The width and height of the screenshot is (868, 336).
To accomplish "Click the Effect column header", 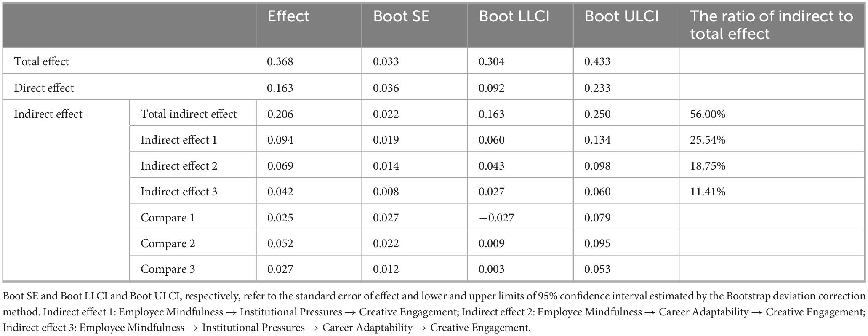I will [x=288, y=17].
